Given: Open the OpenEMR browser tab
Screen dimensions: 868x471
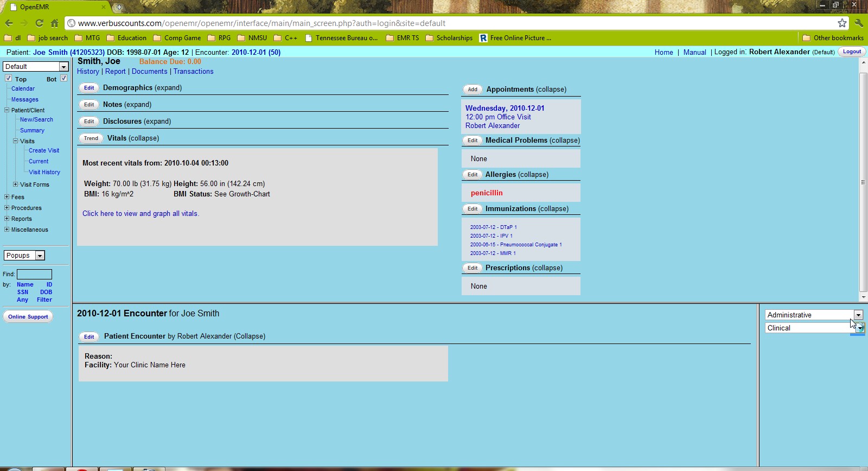Looking at the screenshot, I should 54,7.
